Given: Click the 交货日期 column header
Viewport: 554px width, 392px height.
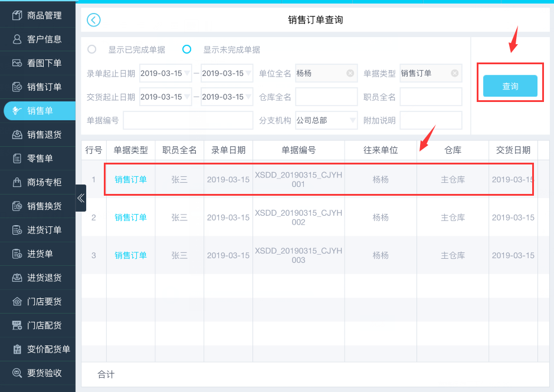Looking at the screenshot, I should [x=513, y=150].
